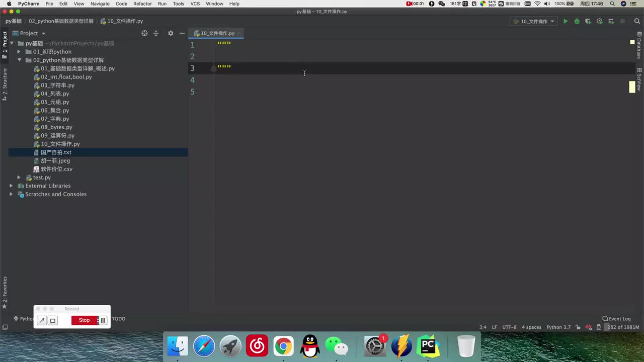Open the 10_文件操作 run configuration dropdown
This screenshot has width=644, height=362.
point(533,21)
